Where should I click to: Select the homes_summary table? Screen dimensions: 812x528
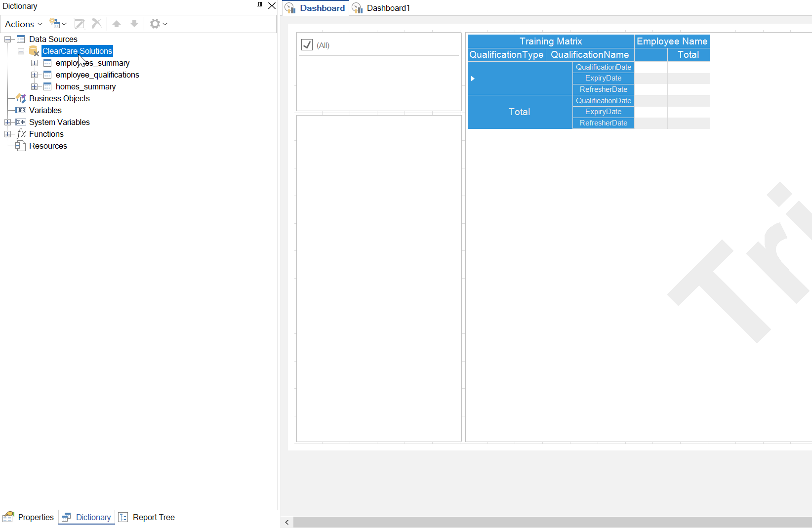pyautogui.click(x=85, y=86)
